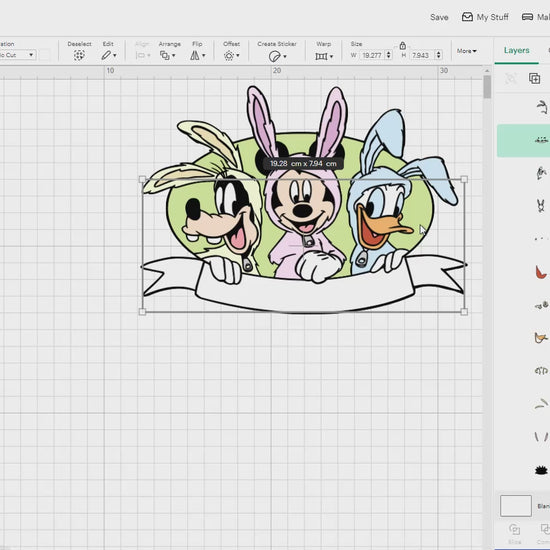Image resolution: width=550 pixels, height=550 pixels.
Task: Select the black spiky shape layer
Action: (x=541, y=470)
